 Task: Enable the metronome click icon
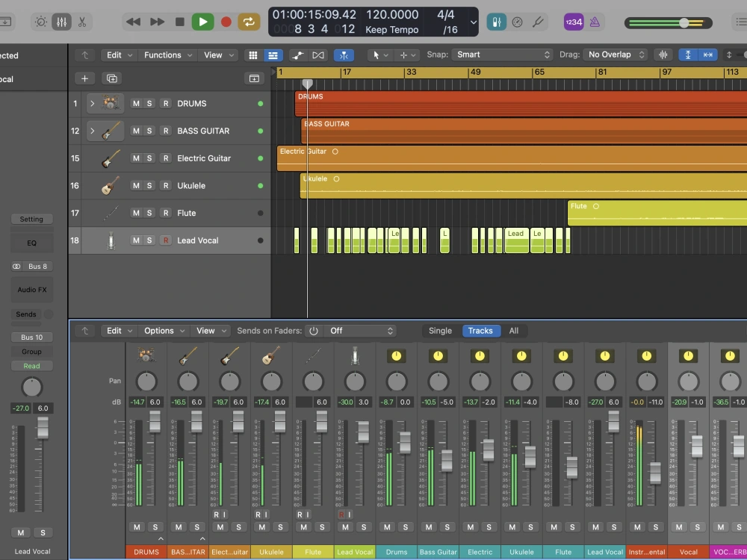pyautogui.click(x=595, y=22)
